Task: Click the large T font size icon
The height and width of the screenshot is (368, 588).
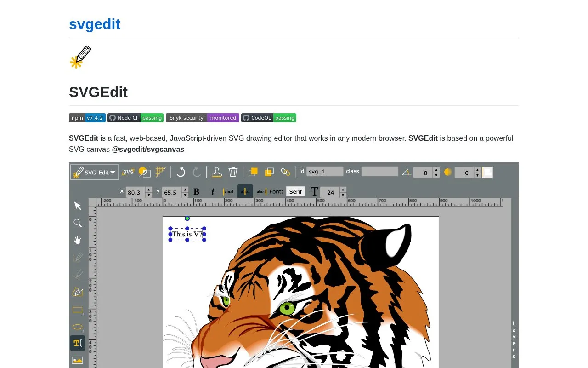Action: pyautogui.click(x=314, y=191)
